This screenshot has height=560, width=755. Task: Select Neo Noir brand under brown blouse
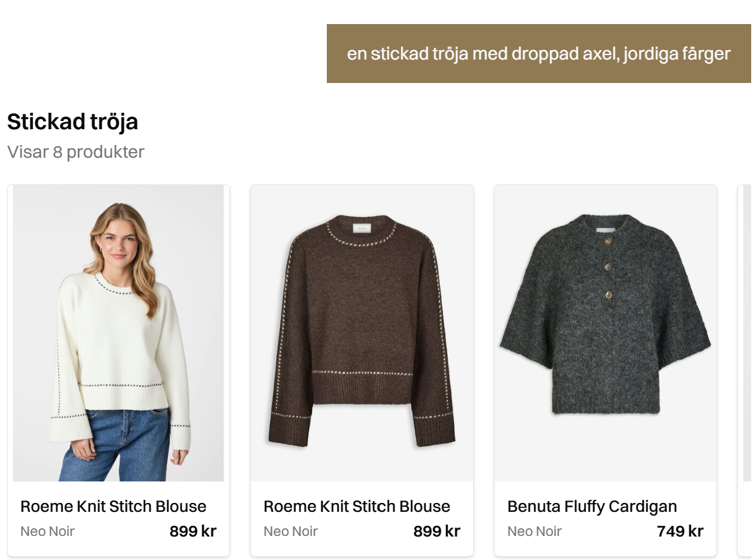click(290, 531)
